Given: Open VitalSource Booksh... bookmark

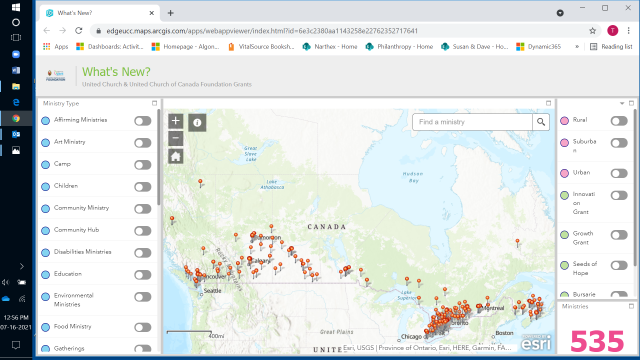Looking at the screenshot, I should (260, 47).
